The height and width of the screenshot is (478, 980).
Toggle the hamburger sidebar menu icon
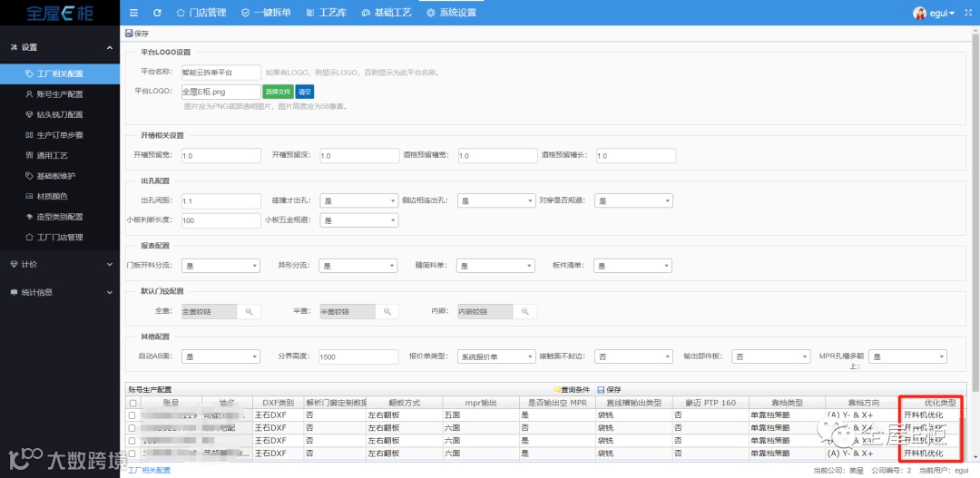tap(133, 13)
